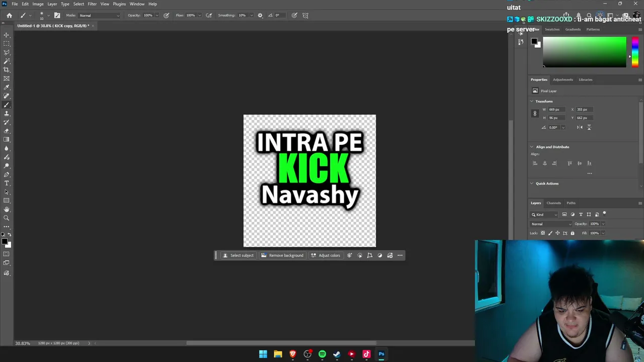Image resolution: width=644 pixels, height=362 pixels.
Task: Enable airbrush build-up effects
Action: coord(209,15)
